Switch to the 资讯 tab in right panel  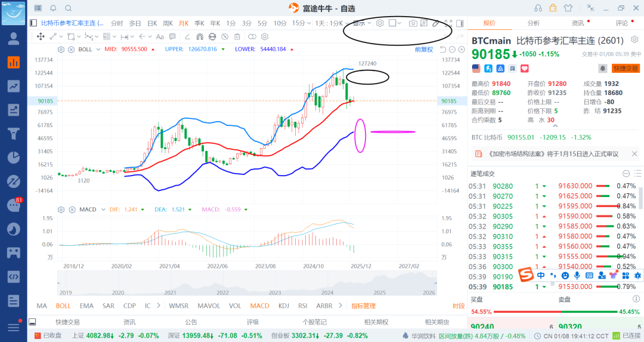pyautogui.click(x=578, y=23)
